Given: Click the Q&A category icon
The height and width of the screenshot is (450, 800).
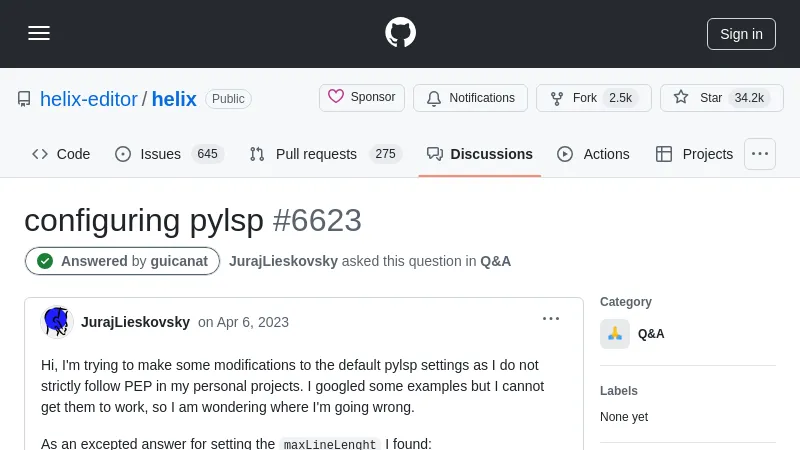Looking at the screenshot, I should point(615,334).
